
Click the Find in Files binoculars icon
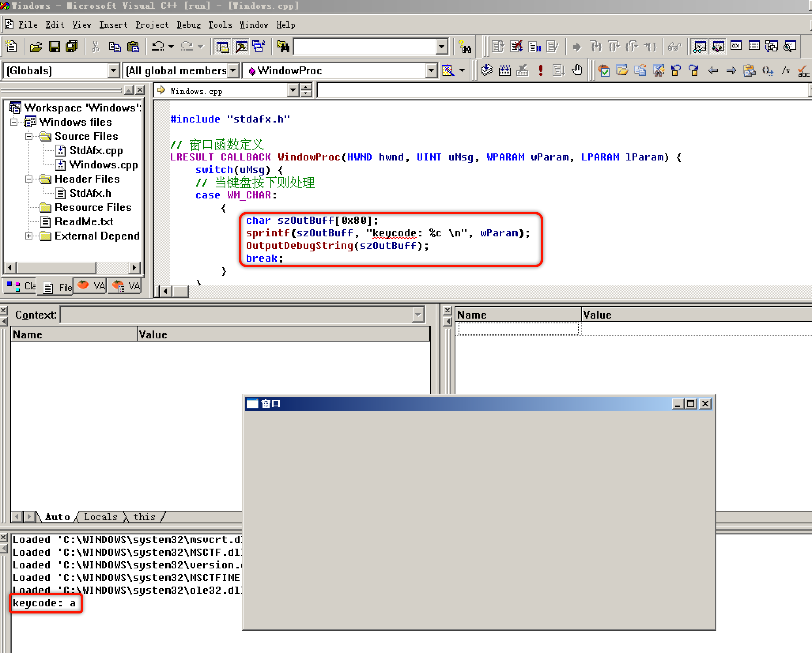pos(283,47)
